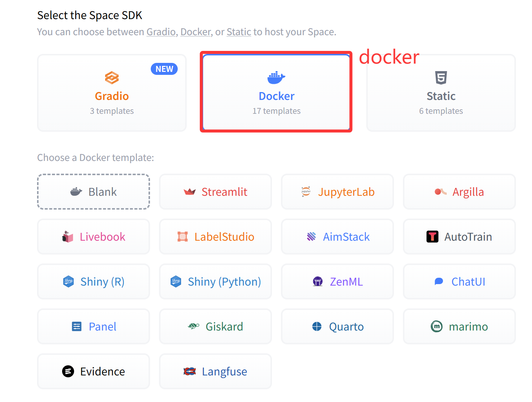Click the AimStack striped icon
Viewport: 532px width, 402px height.
311,237
